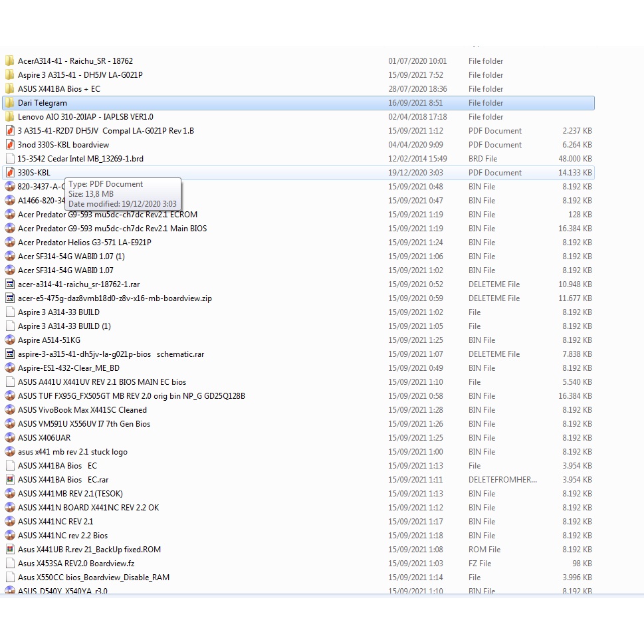Select Asus X550CC bios_Boardview_Disable_RAM file
644x644 pixels.
click(x=94, y=578)
